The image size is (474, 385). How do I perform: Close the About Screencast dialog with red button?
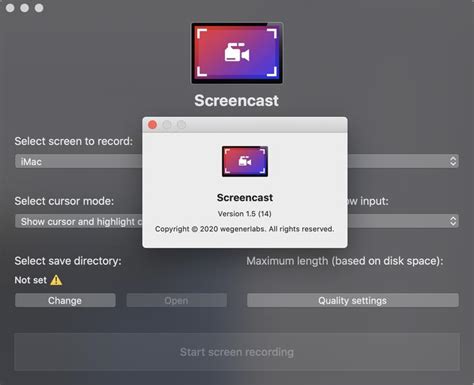153,125
